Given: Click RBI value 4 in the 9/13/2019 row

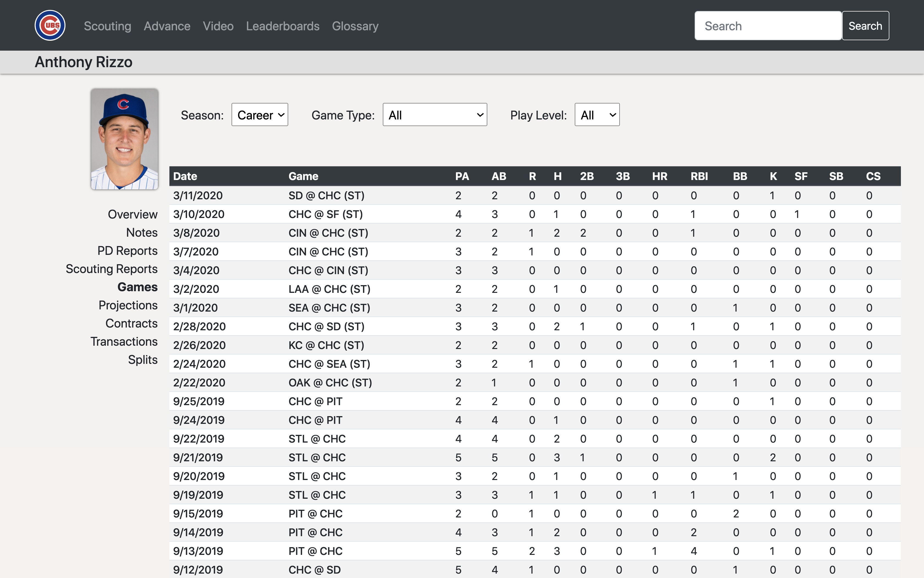Looking at the screenshot, I should point(694,551).
